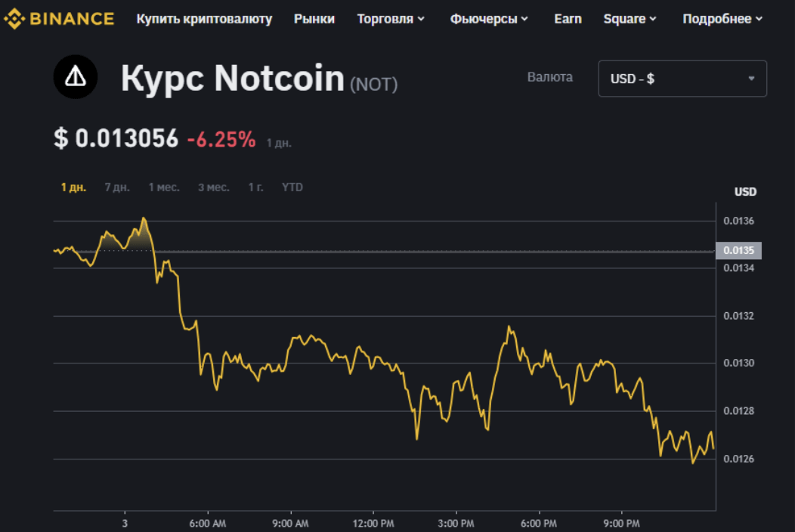
Task: Click the 6:00 PM time label
Action: pyautogui.click(x=539, y=524)
